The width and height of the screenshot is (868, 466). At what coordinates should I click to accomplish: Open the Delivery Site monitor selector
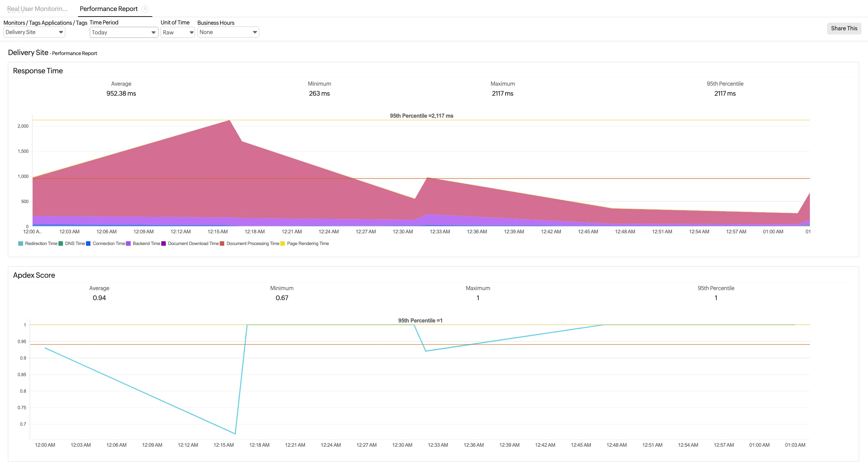coord(34,32)
